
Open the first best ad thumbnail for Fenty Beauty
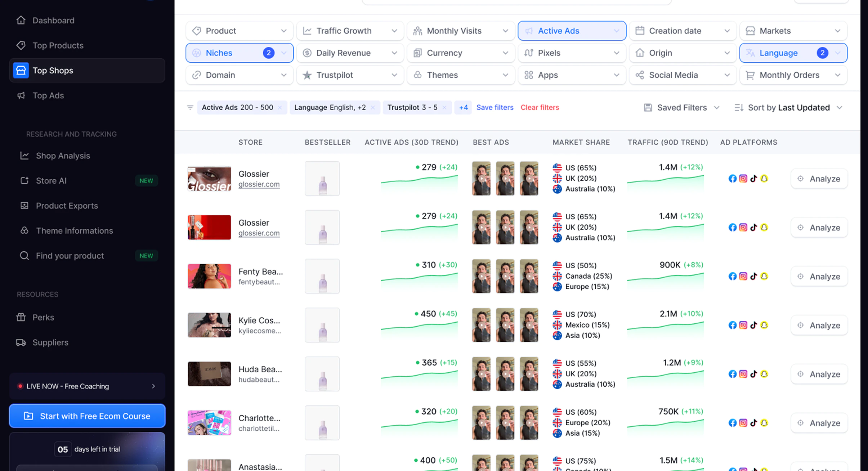[x=481, y=276]
